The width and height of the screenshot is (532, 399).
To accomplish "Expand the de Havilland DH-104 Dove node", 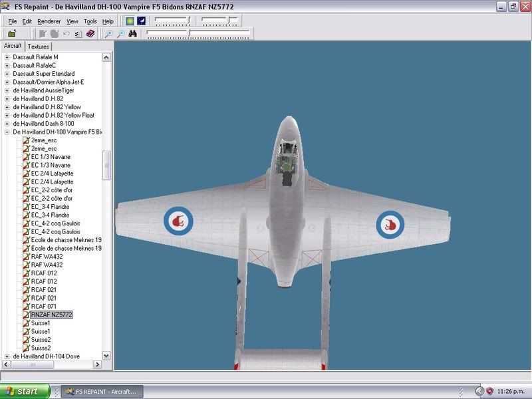I will point(7,356).
